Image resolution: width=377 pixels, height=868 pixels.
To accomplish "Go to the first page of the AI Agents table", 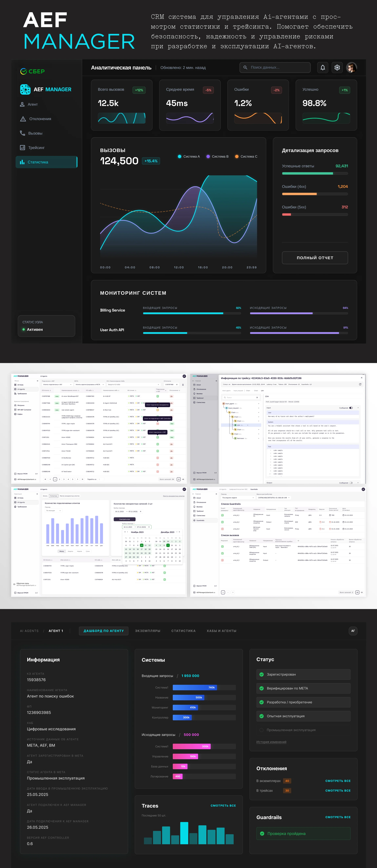I will coord(46,479).
